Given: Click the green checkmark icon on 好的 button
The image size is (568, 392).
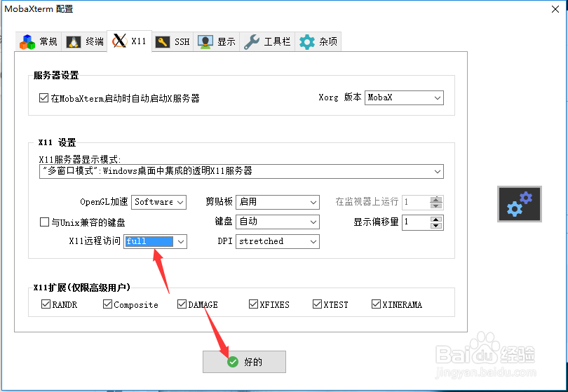Looking at the screenshot, I should 233,362.
